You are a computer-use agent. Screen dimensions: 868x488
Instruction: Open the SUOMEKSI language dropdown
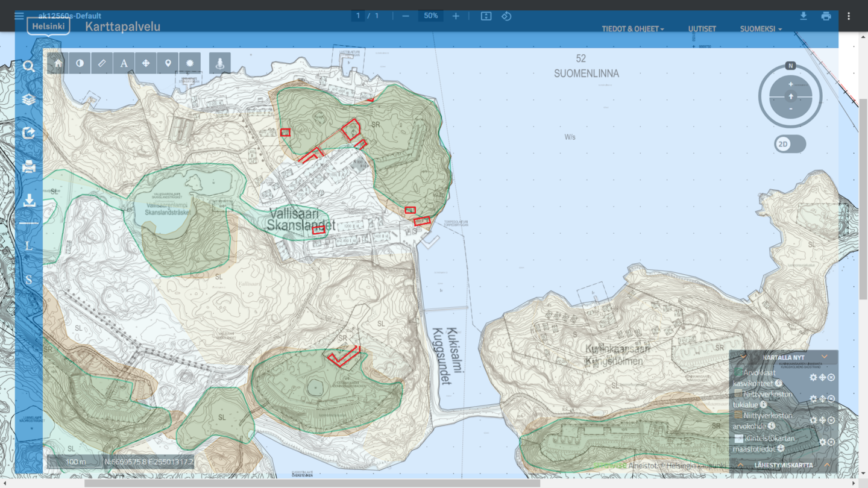coord(761,29)
